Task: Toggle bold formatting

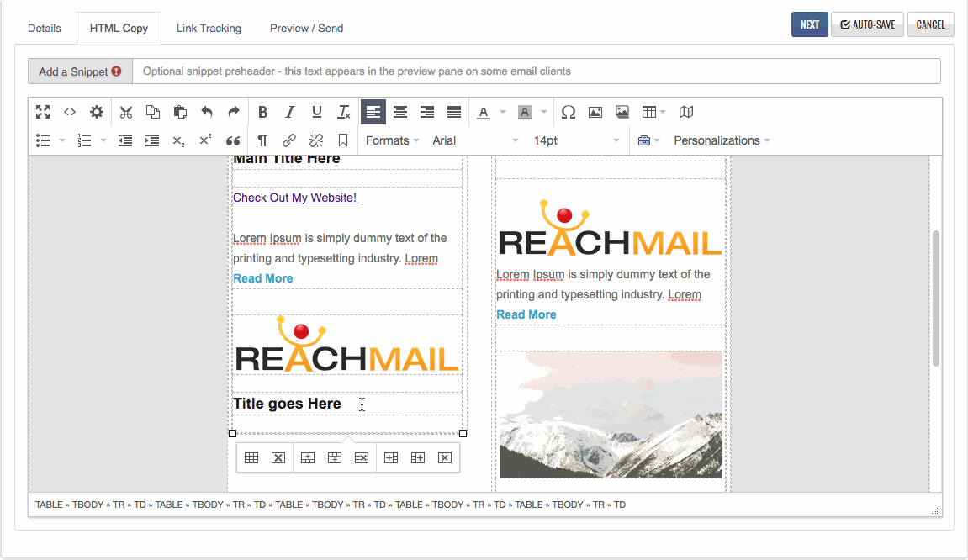Action: 262,112
